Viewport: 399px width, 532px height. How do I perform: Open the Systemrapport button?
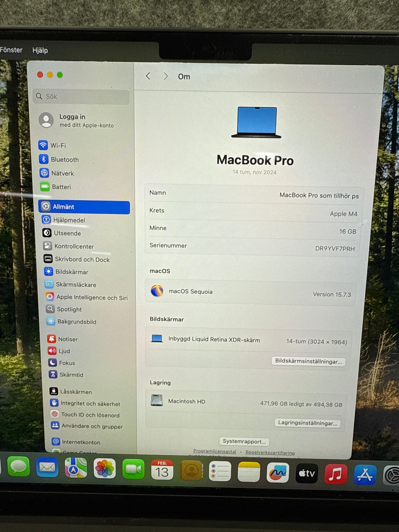tap(244, 441)
